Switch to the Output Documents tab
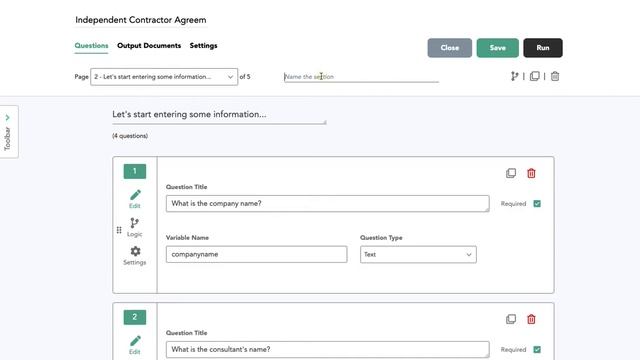640x360 pixels. click(x=149, y=46)
